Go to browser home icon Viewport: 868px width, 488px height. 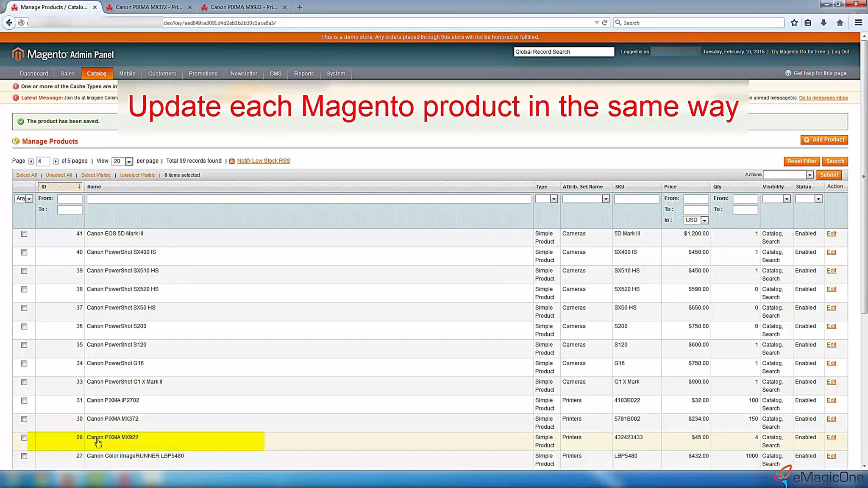[x=840, y=23]
